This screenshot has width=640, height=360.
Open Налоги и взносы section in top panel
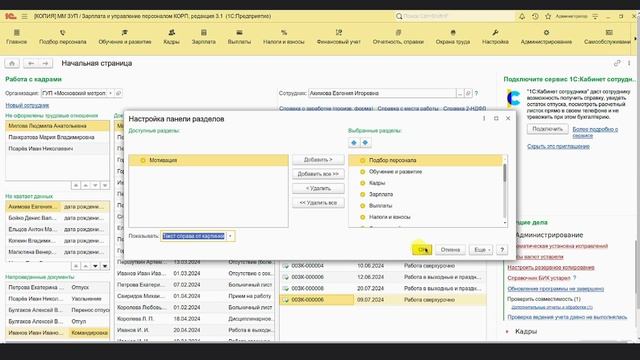pyautogui.click(x=284, y=37)
